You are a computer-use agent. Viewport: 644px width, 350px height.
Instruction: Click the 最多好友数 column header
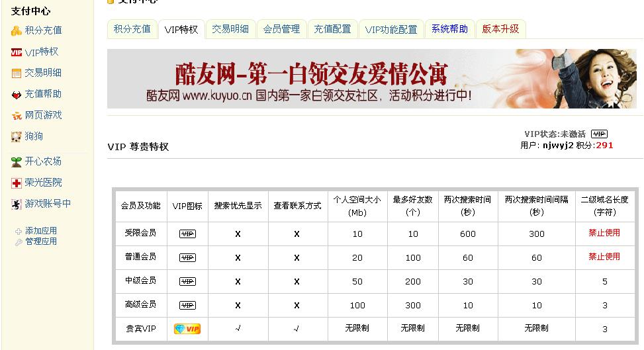click(x=413, y=206)
